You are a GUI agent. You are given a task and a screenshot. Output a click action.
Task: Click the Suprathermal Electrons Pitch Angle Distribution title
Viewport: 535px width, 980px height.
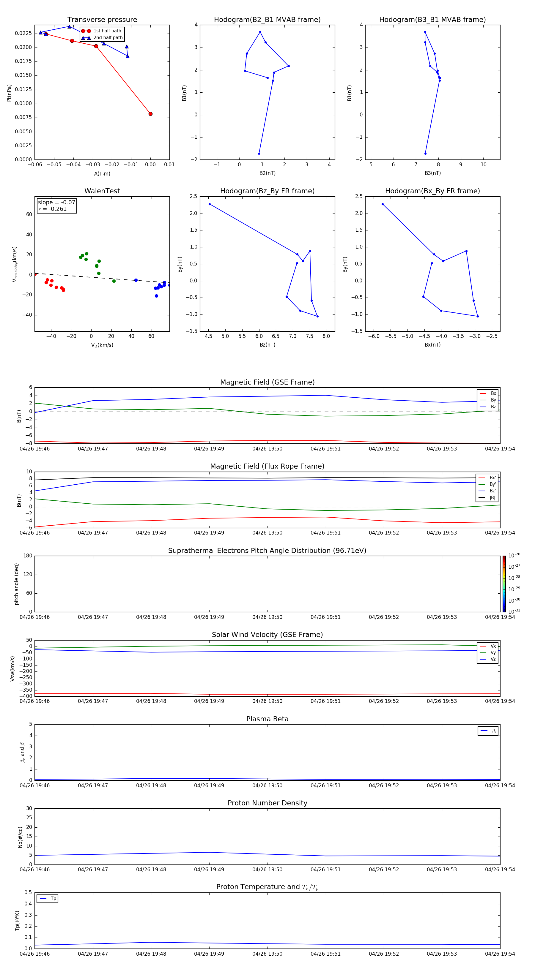pos(267,551)
